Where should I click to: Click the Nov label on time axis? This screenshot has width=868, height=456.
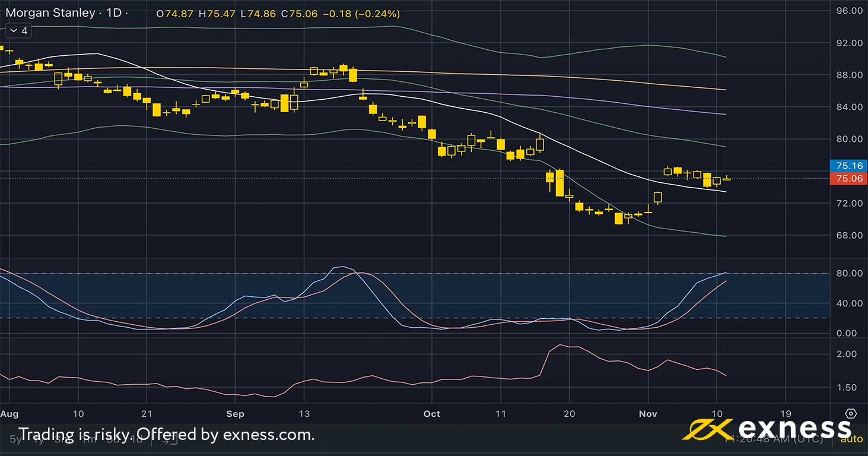coord(648,414)
